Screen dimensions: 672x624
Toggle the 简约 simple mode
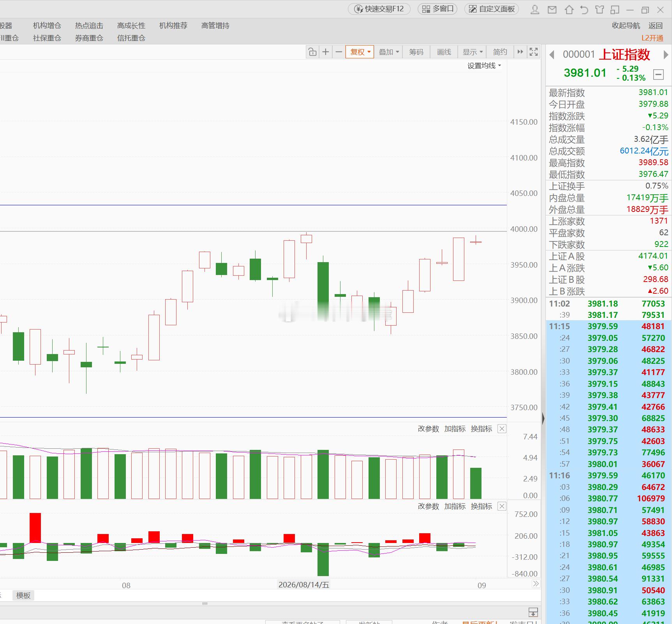pos(500,52)
